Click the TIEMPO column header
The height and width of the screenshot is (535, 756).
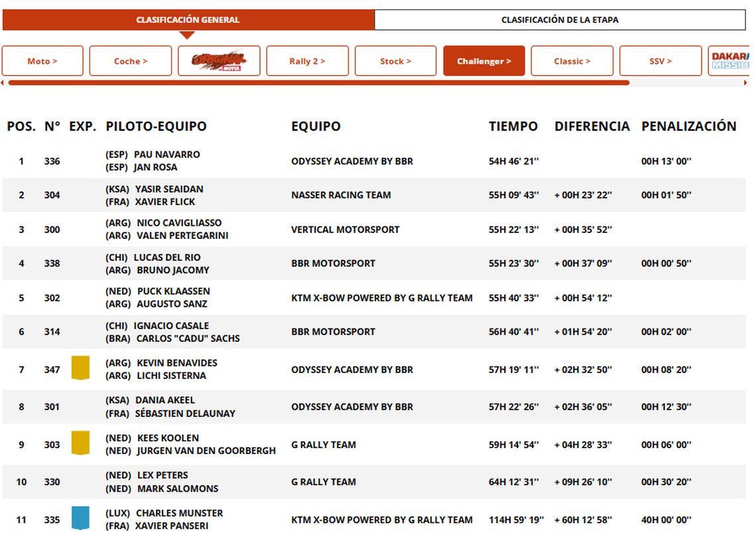[513, 126]
